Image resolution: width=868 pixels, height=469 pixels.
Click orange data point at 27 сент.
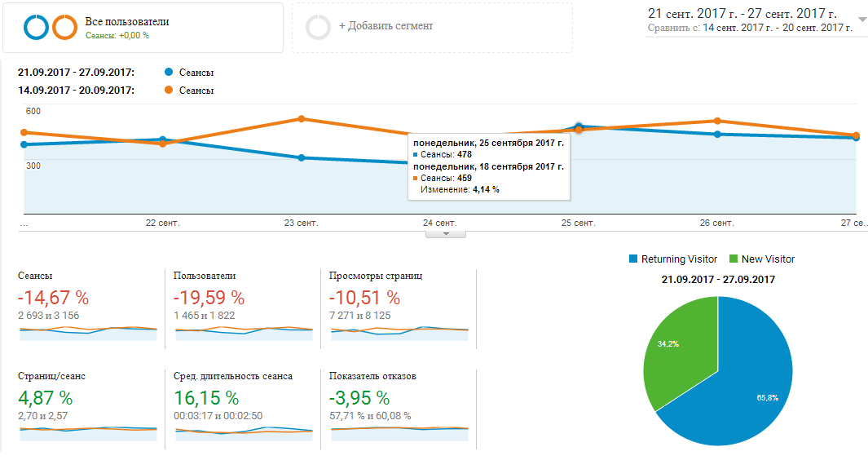857,135
